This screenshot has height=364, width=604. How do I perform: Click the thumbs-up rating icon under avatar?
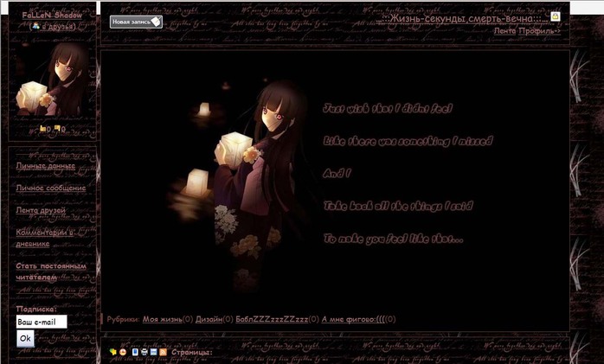click(42, 129)
